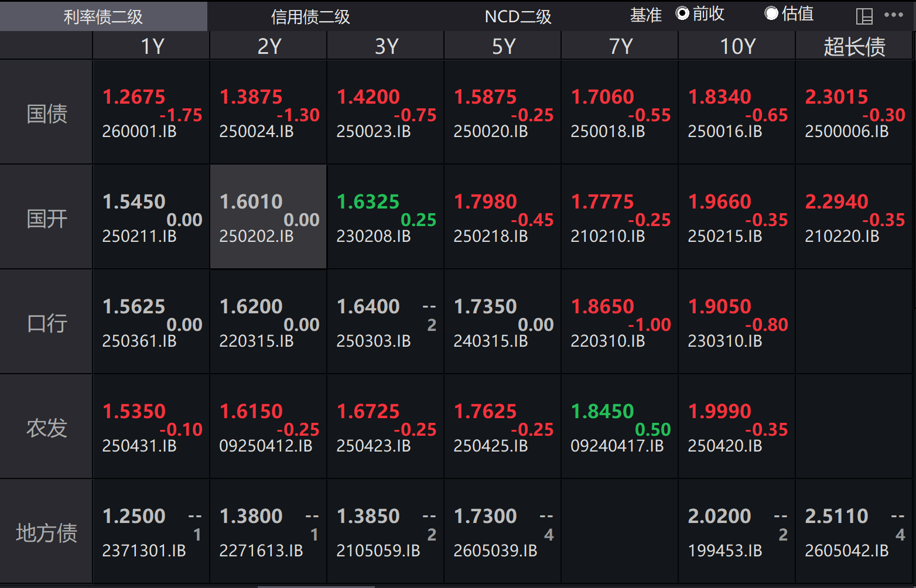Click the green 1.6325 yield for 230208.IB
Image resolution: width=916 pixels, height=588 pixels.
(368, 202)
